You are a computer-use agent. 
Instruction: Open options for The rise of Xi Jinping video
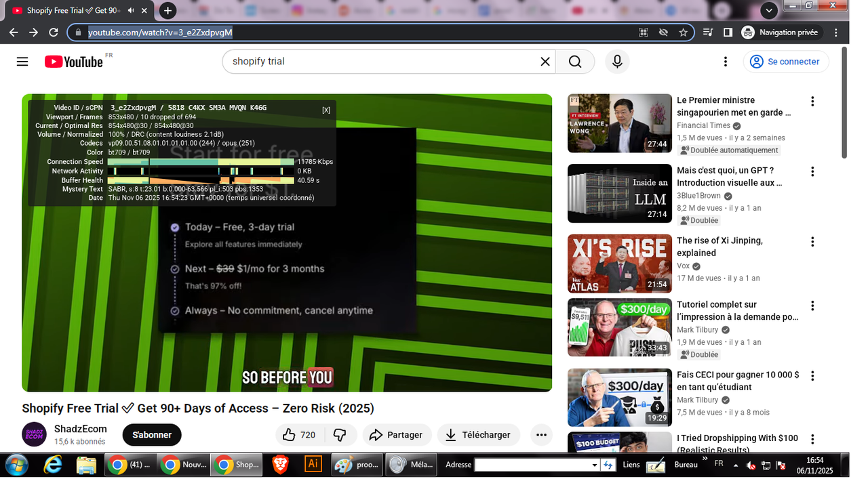pyautogui.click(x=812, y=242)
